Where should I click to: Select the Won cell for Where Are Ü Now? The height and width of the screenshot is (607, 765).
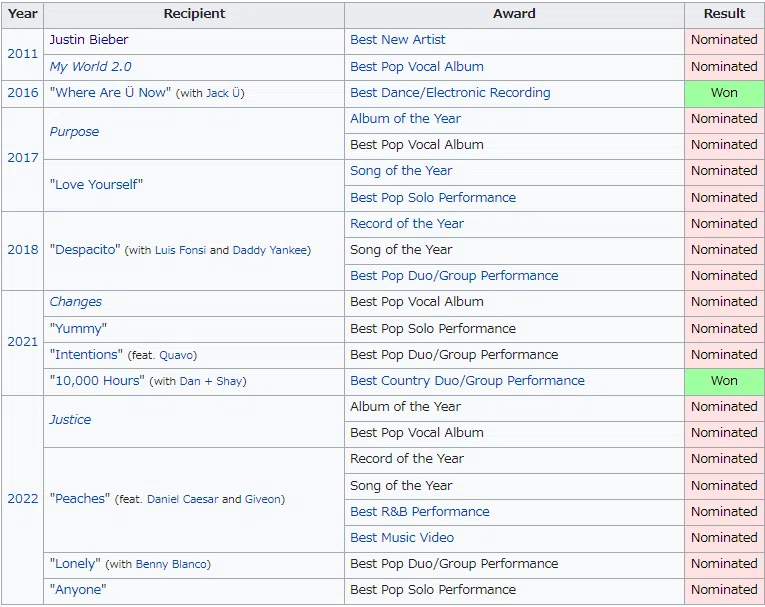[x=724, y=93]
